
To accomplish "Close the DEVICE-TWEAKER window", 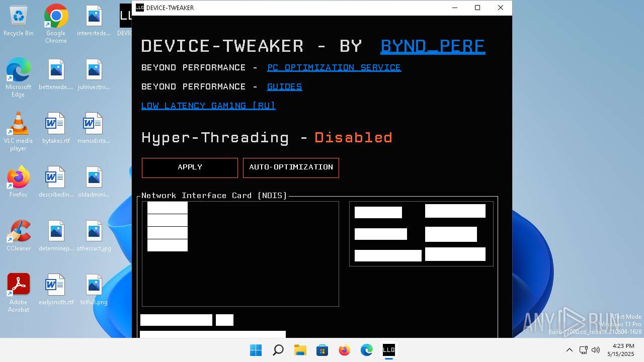I will pos(501,8).
